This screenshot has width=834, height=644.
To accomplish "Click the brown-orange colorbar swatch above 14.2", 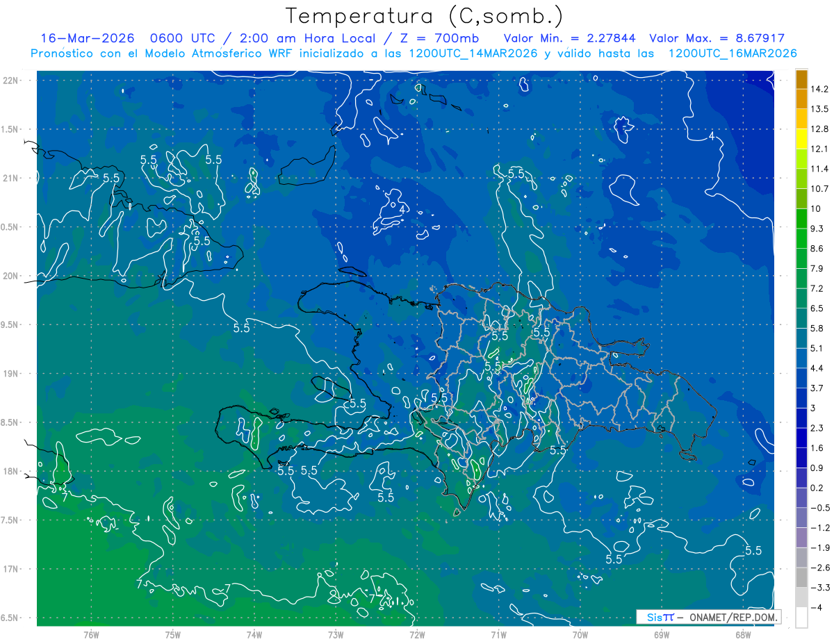I will [x=801, y=80].
